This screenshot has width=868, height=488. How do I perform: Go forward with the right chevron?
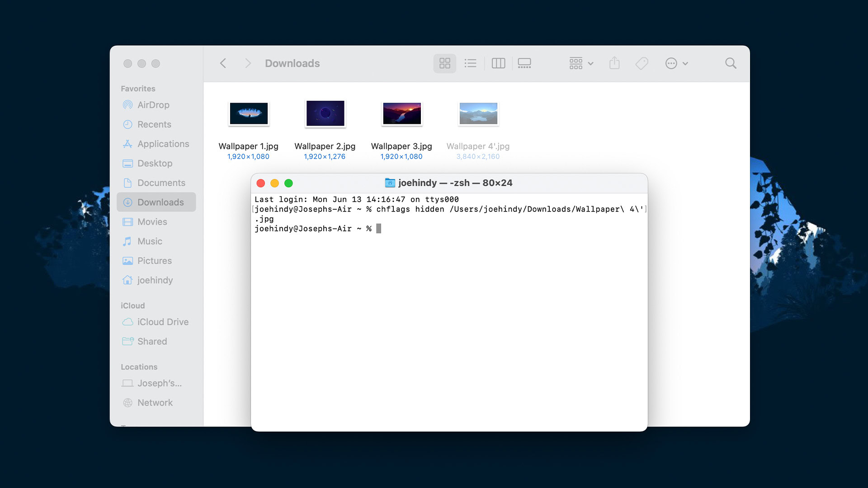pyautogui.click(x=247, y=63)
